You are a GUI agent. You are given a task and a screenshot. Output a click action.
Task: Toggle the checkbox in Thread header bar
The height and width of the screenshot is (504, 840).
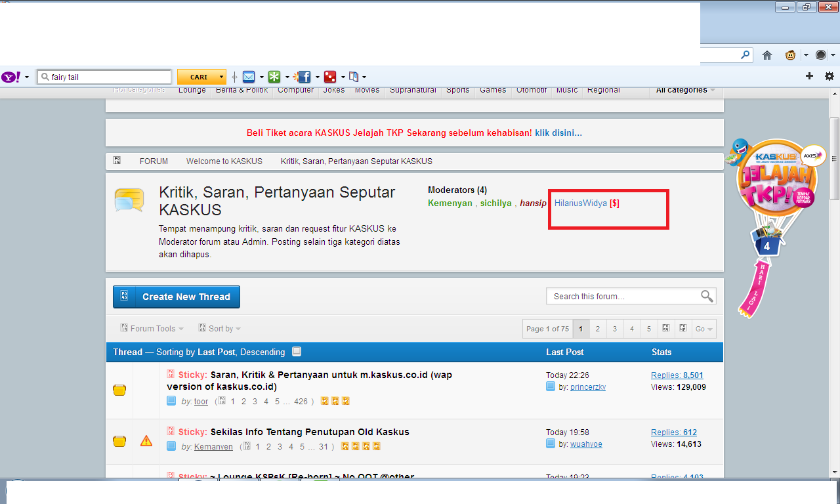point(297,352)
